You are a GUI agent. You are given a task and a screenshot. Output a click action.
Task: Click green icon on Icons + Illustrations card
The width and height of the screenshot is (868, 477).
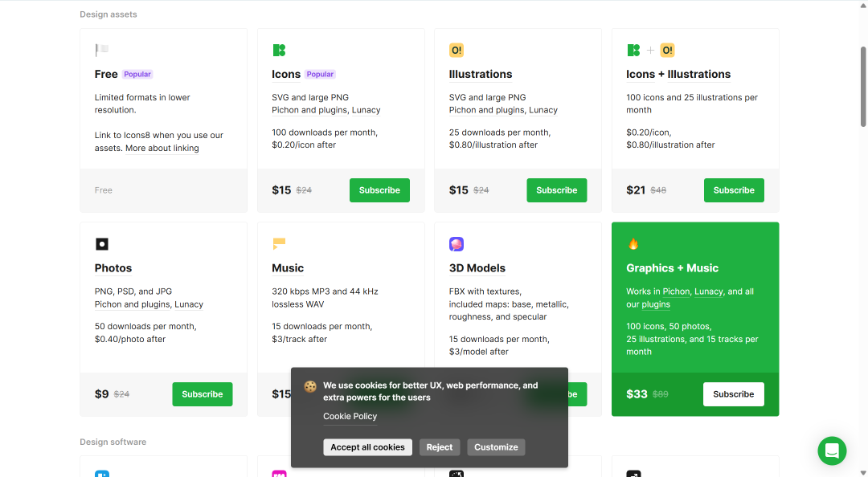pos(633,51)
